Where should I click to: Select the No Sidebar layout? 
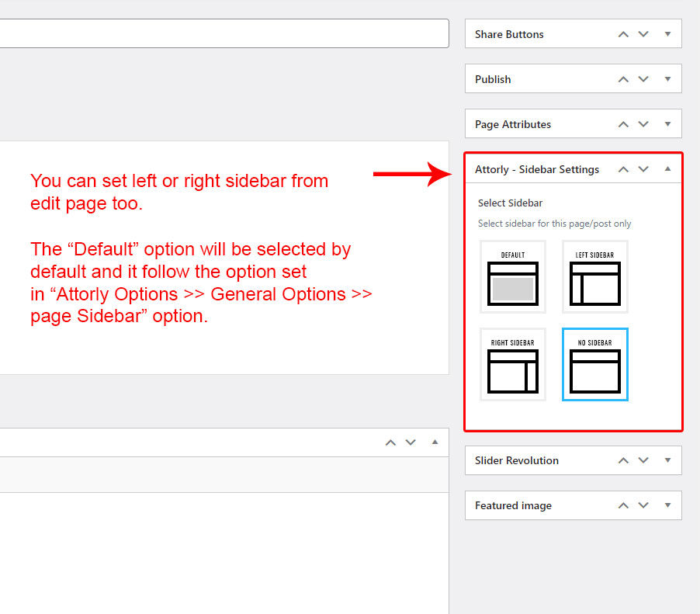[x=594, y=364]
